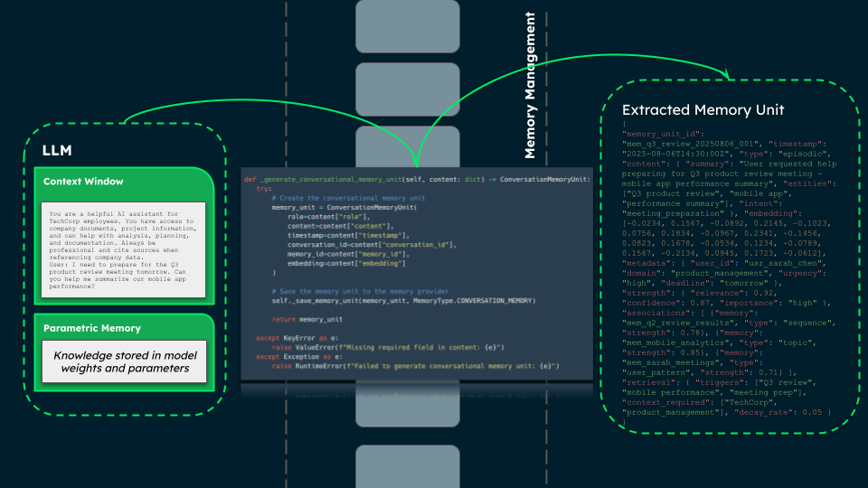Viewport: 868px width, 488px height.
Task: Select "You are a helpful AI assistant for" line
Action: click(x=114, y=213)
